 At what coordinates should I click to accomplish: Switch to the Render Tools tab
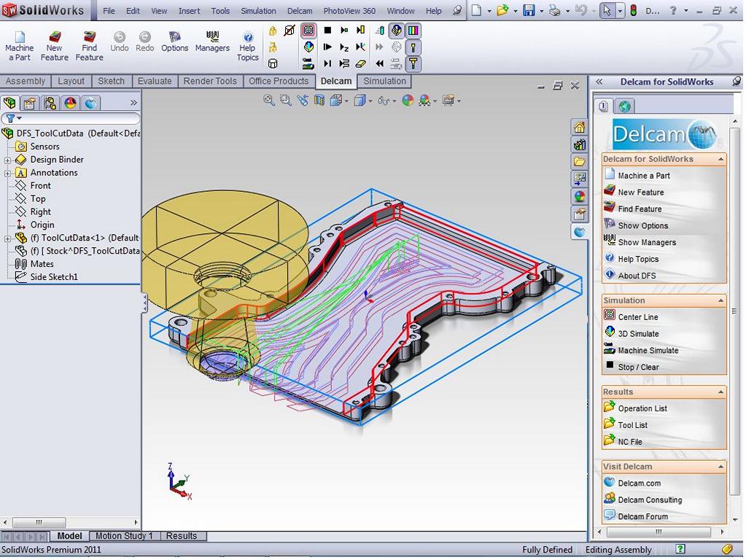click(x=210, y=82)
